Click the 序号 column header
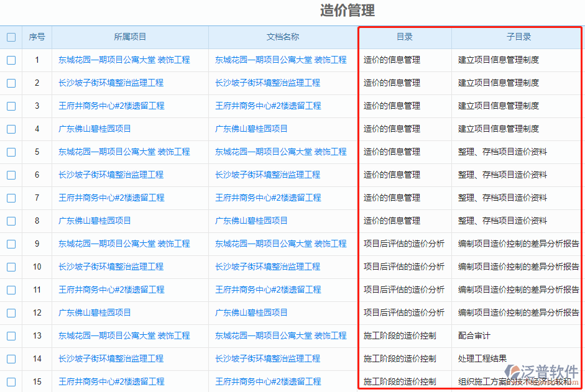This screenshot has height=392, width=585. (x=37, y=37)
